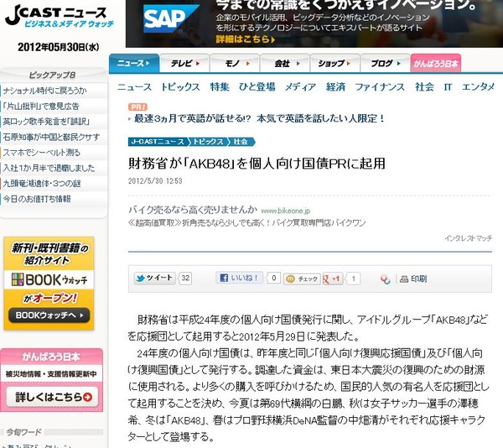
Task: Click the article headline about AKB48
Action: pyautogui.click(x=257, y=164)
